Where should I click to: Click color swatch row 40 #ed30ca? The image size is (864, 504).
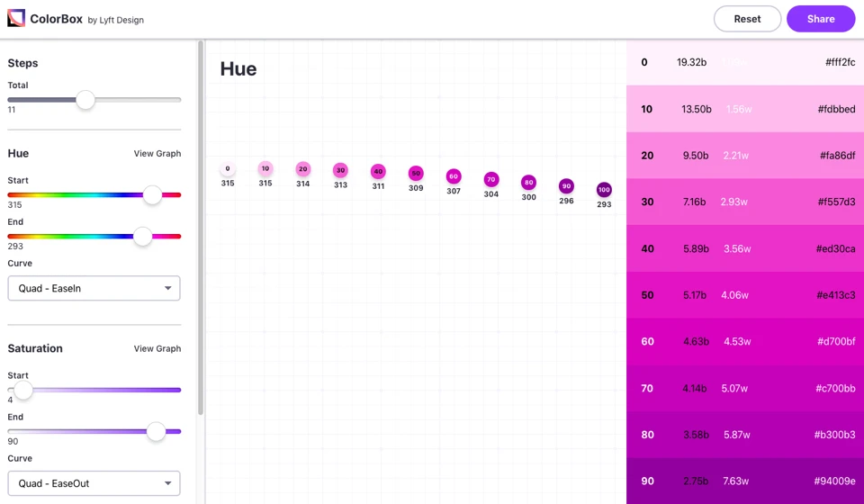(745, 248)
